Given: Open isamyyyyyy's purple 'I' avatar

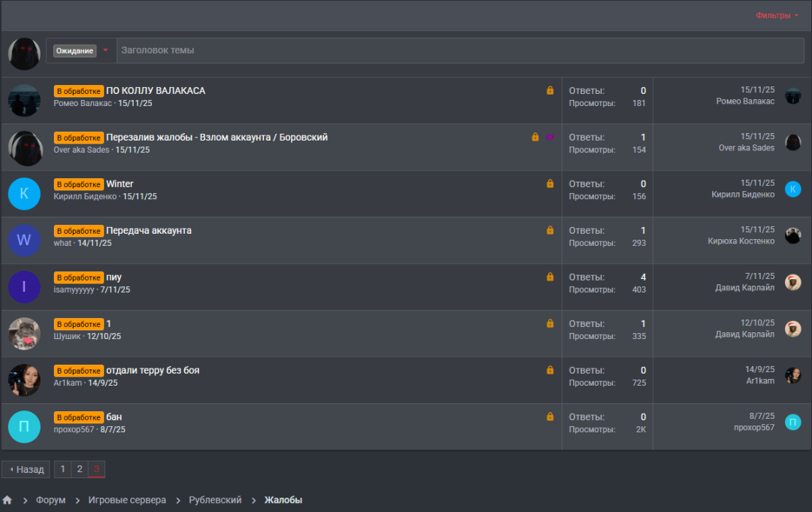Looking at the screenshot, I should pyautogui.click(x=24, y=287).
